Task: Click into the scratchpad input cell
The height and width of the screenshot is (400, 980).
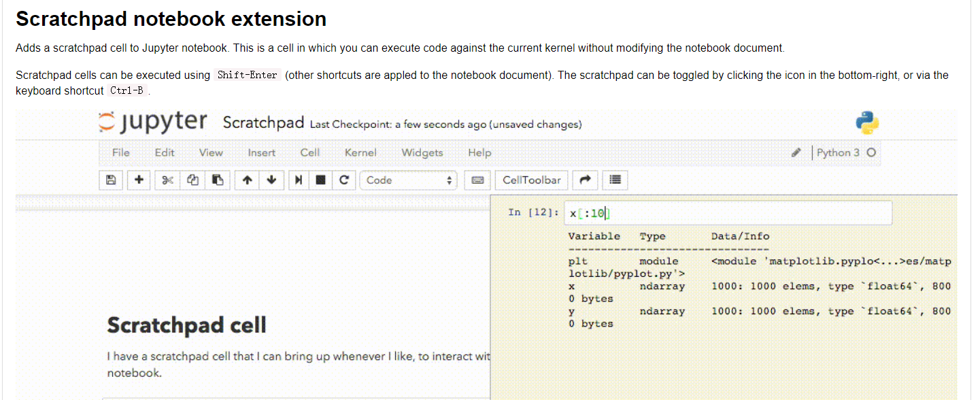Action: (728, 214)
